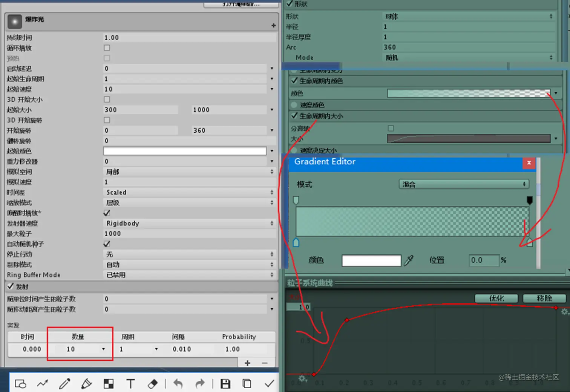Open the burst 数量 dropdown arrow
The image size is (570, 392).
pyautogui.click(x=103, y=349)
